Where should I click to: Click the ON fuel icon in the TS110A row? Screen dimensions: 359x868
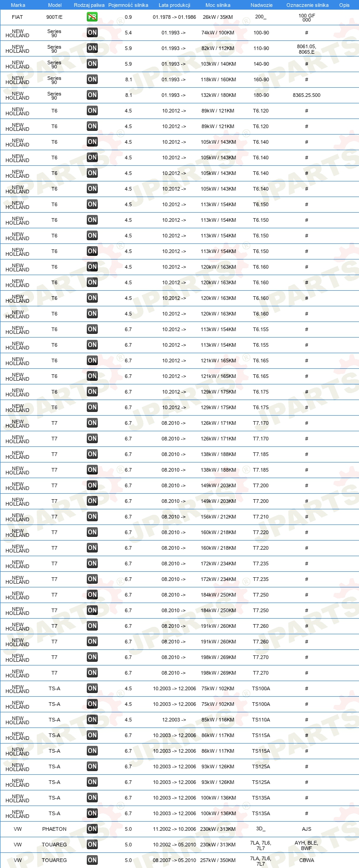point(92,720)
